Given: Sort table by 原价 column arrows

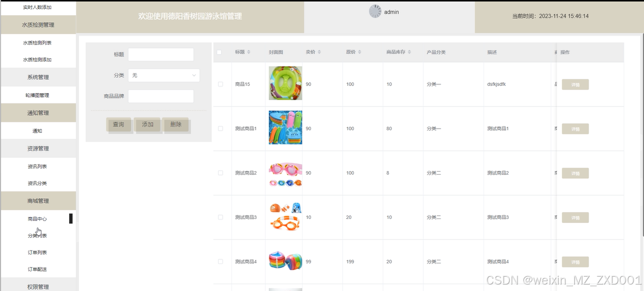Looking at the screenshot, I should coord(359,52).
